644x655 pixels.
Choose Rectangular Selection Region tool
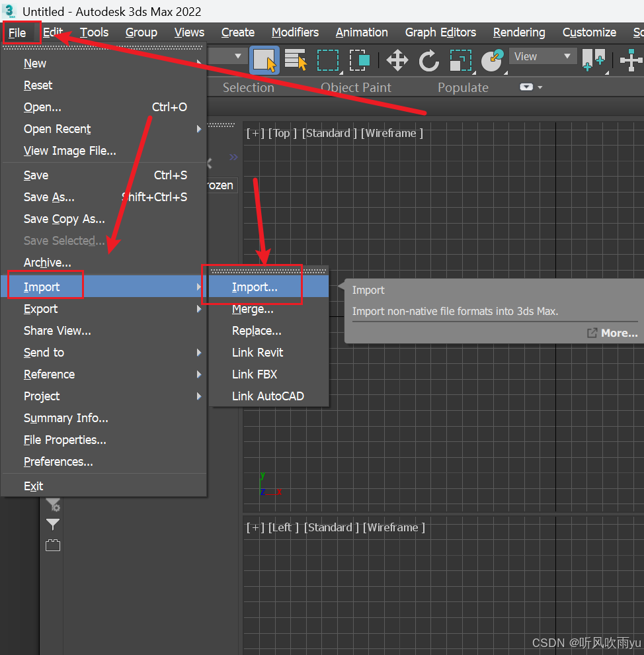pos(328,61)
